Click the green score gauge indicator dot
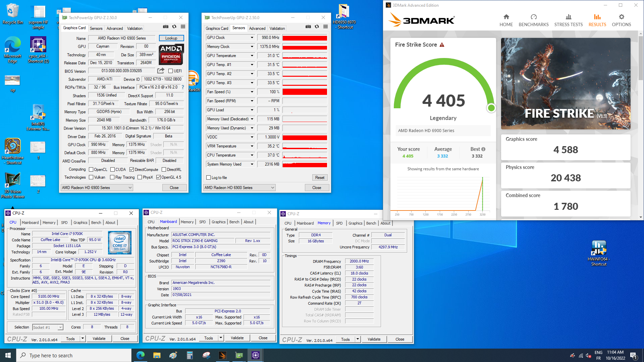644x362 pixels. (491, 108)
